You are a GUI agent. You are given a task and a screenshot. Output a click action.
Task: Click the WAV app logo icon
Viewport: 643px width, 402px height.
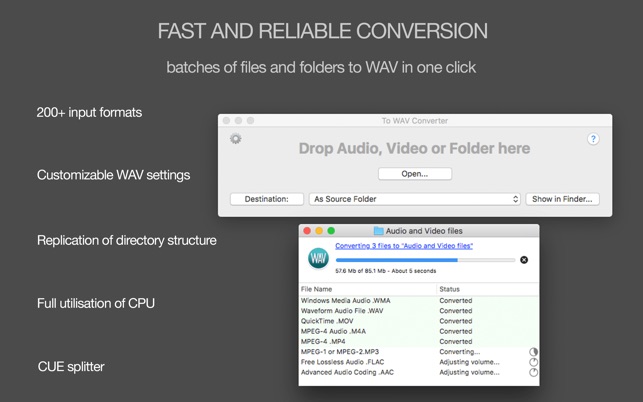(x=318, y=259)
